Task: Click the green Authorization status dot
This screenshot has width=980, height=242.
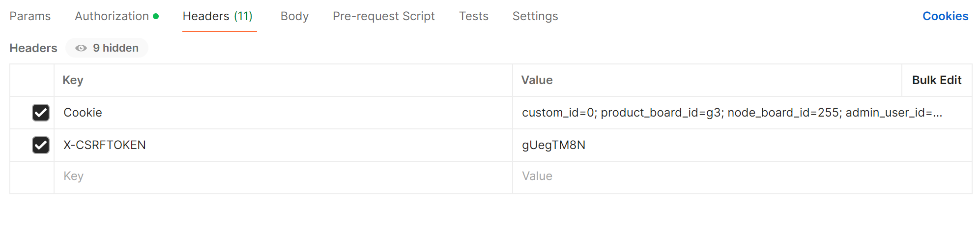Action: point(156,16)
